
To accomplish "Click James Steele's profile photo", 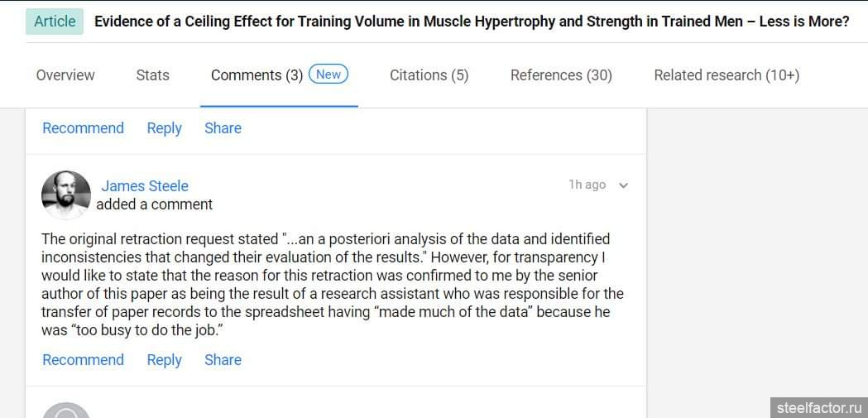I will 66,195.
